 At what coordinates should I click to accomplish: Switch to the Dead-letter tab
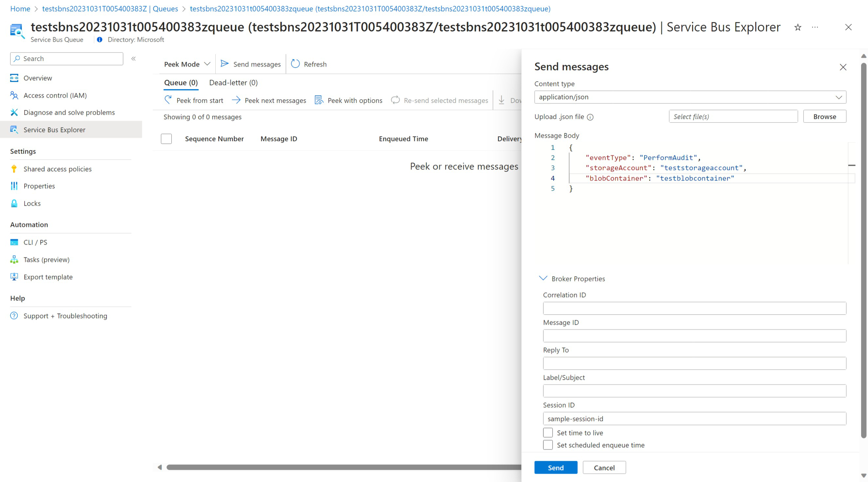pos(233,83)
